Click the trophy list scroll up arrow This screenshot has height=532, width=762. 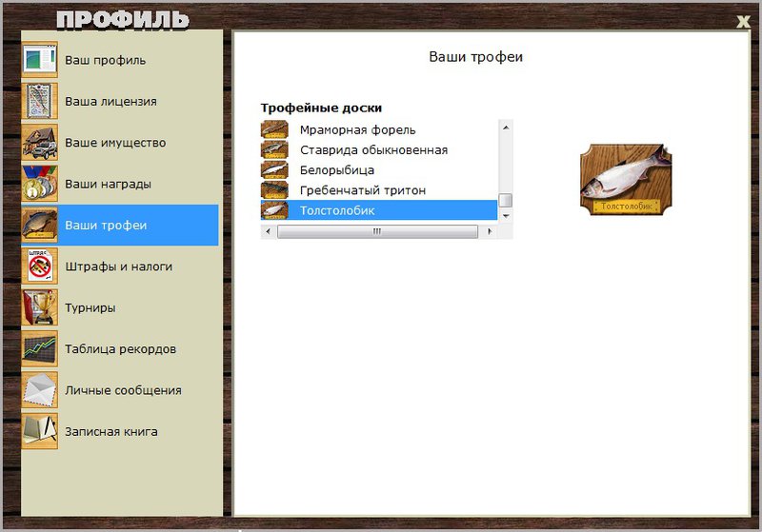[506, 128]
